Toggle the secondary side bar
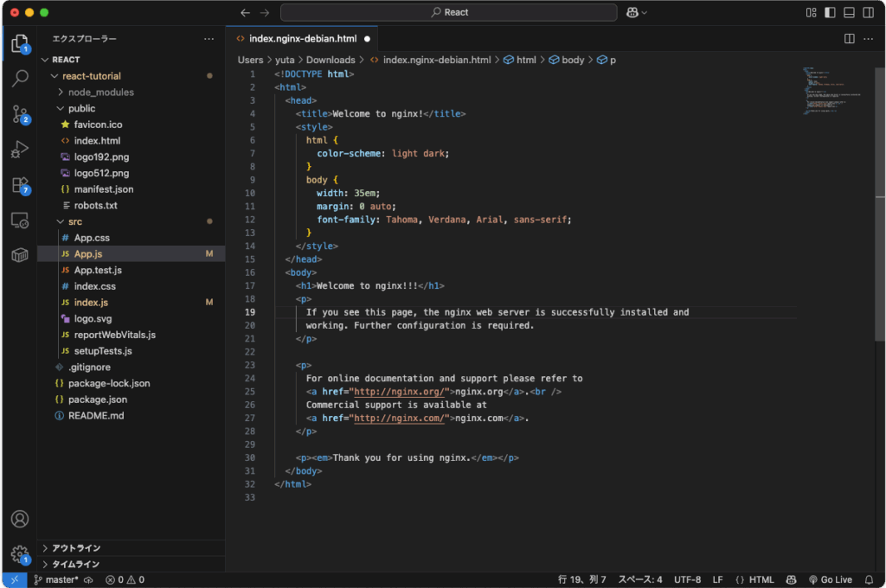The image size is (886, 588). pyautogui.click(x=868, y=12)
